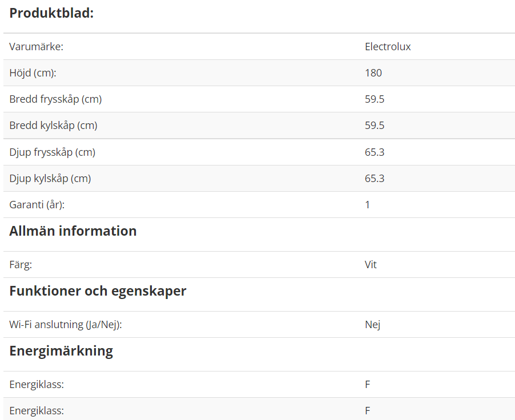
Task: Click the Bredd kylskåp (cm) label
Action: click(x=53, y=126)
